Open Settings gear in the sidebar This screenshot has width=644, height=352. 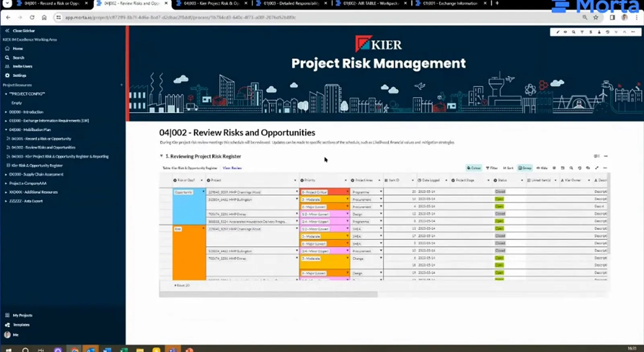[7, 75]
